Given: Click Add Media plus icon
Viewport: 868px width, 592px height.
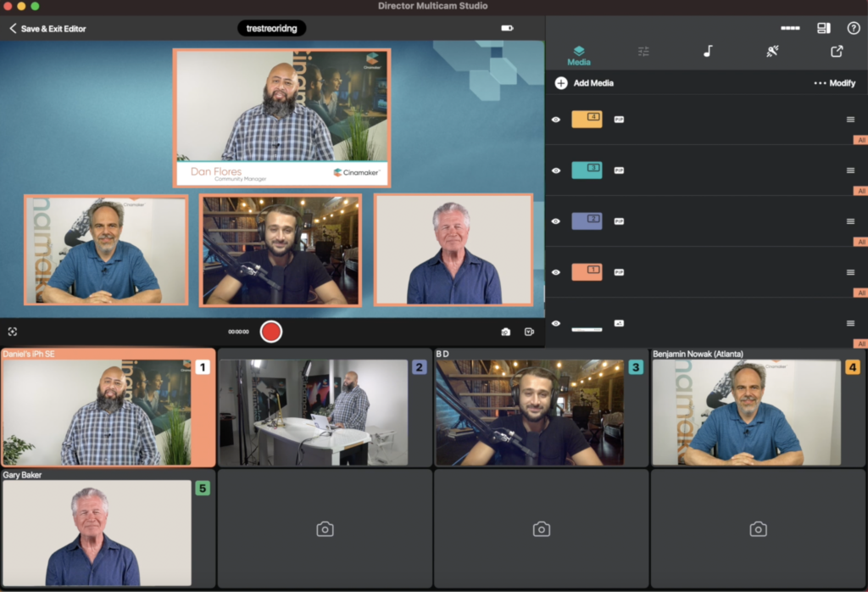Looking at the screenshot, I should click(x=561, y=83).
